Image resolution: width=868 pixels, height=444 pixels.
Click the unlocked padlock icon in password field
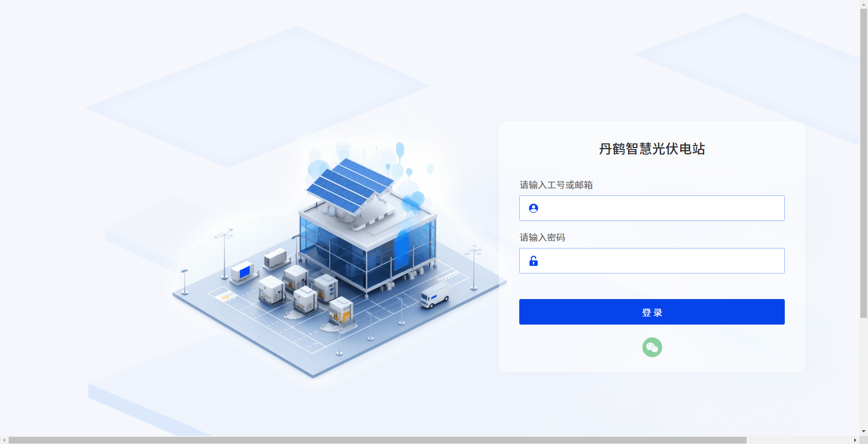click(534, 261)
